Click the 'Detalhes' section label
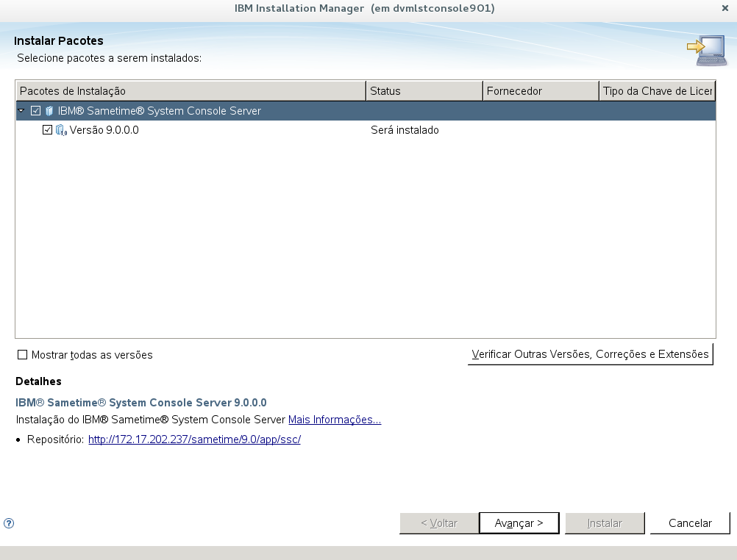This screenshot has height=560, width=737. click(38, 381)
